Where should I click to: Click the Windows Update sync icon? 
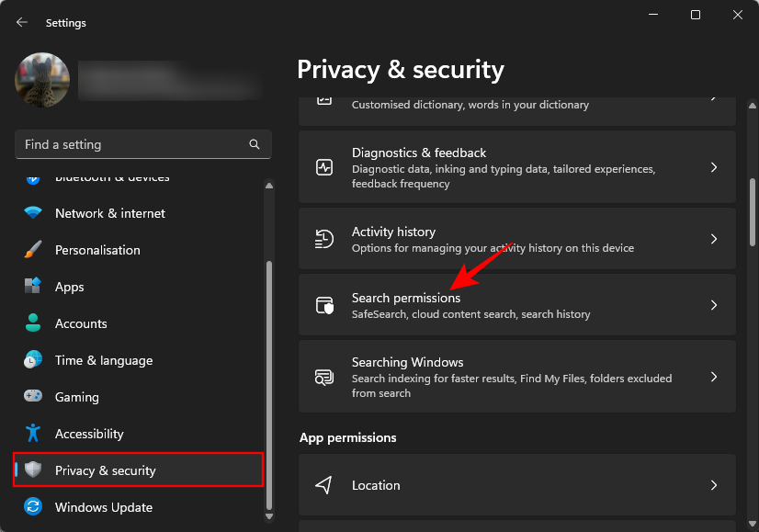33,506
